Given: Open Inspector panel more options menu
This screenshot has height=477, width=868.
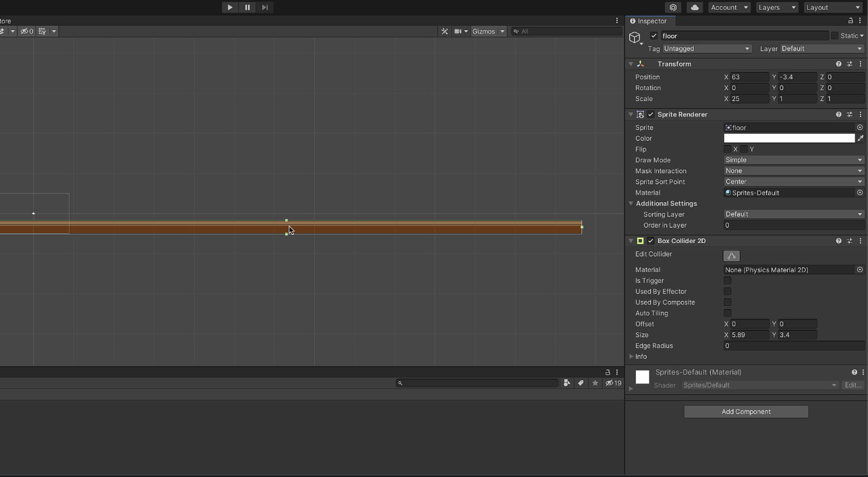Looking at the screenshot, I should coord(860,21).
